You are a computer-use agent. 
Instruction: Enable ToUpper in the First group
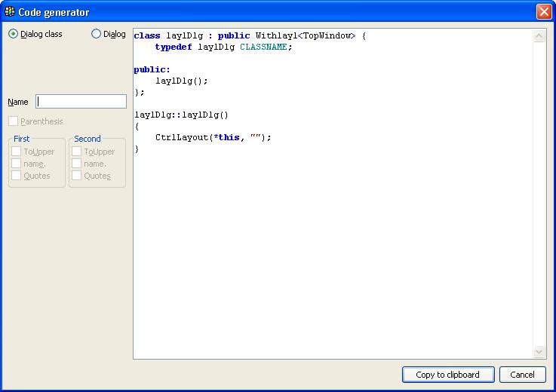point(16,152)
